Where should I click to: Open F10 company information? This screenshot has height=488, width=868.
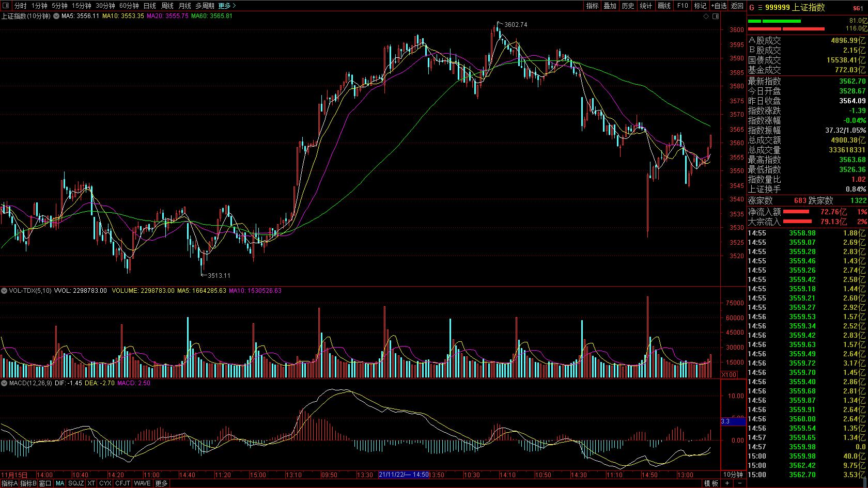point(683,6)
